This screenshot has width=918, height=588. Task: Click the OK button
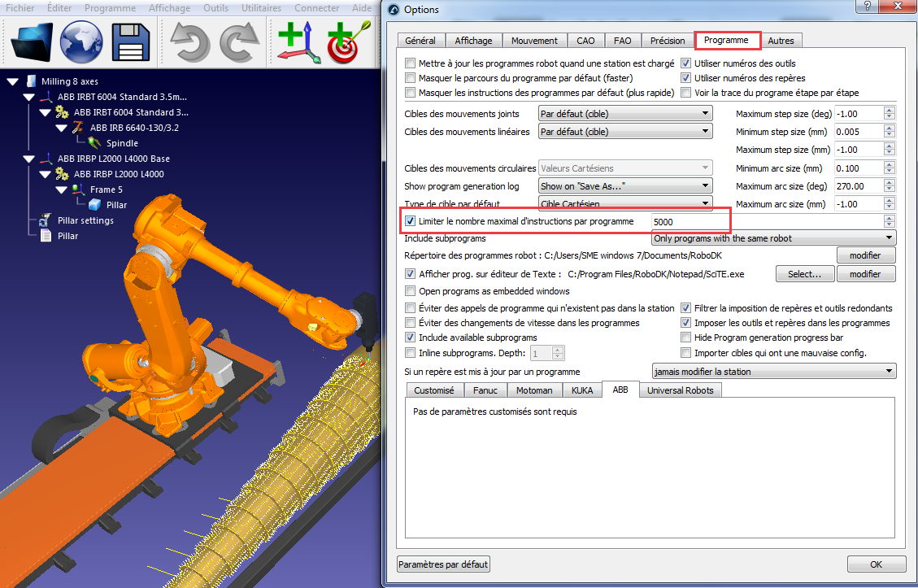[876, 564]
